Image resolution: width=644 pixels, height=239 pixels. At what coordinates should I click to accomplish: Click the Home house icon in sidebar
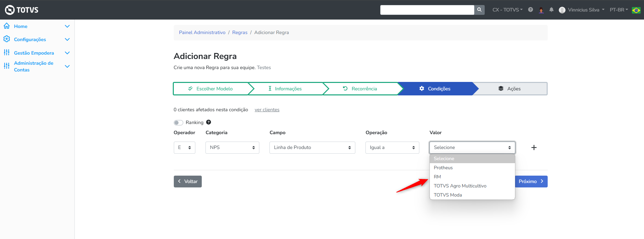[x=7, y=26]
